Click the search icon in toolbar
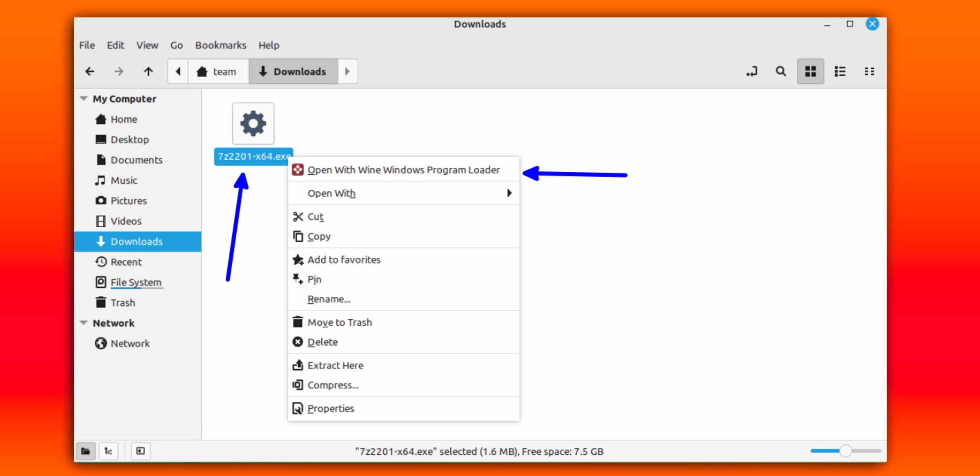The width and height of the screenshot is (980, 476). coord(781,71)
